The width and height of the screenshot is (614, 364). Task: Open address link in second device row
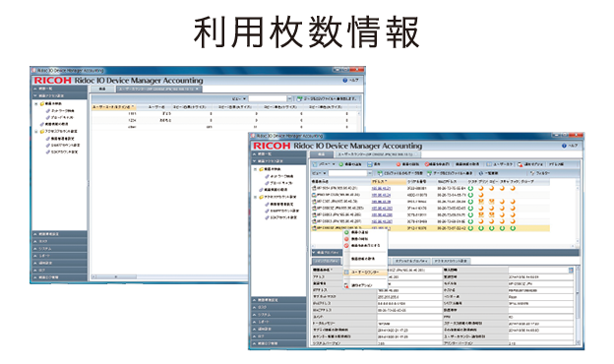[x=381, y=195]
